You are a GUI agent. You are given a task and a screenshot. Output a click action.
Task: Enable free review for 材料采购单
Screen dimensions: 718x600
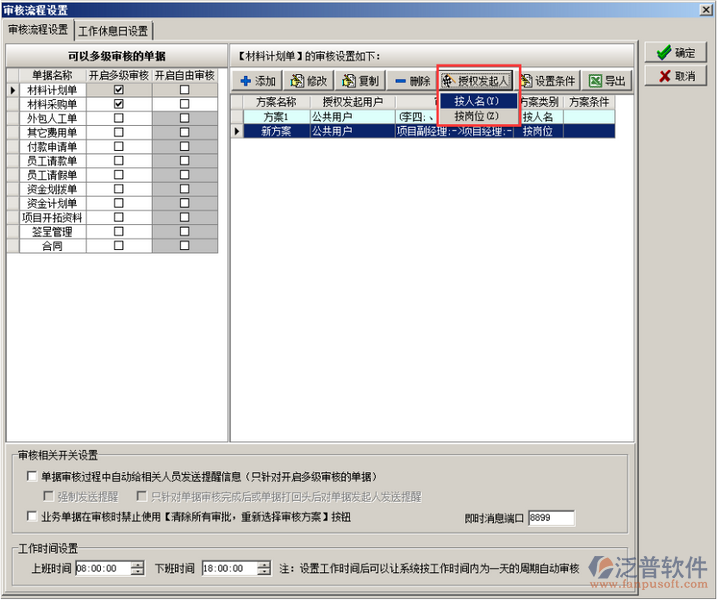184,104
